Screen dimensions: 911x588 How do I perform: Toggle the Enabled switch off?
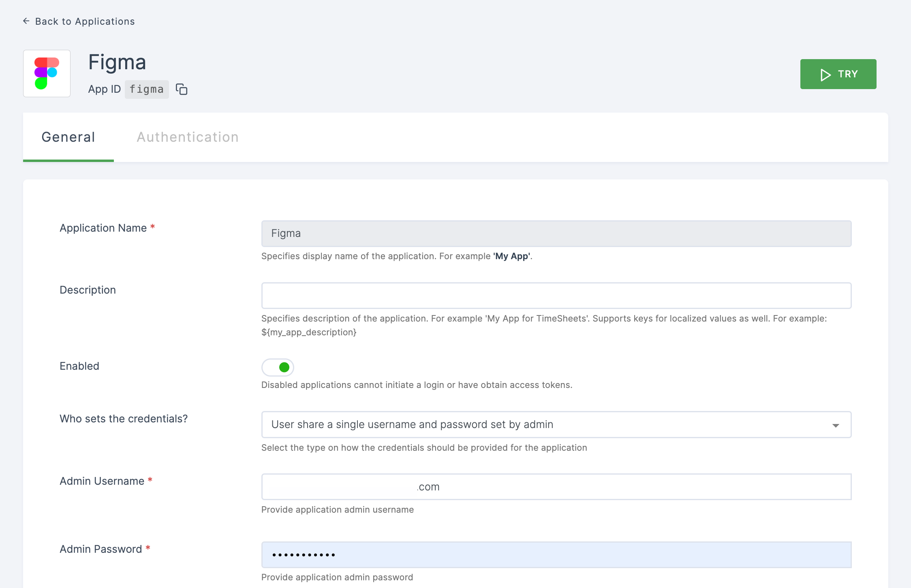(278, 367)
